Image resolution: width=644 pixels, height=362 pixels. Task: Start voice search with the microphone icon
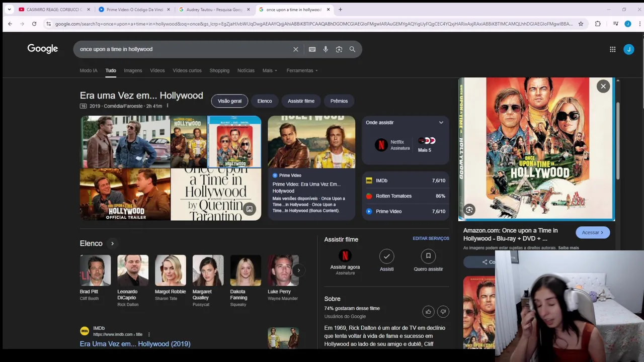point(326,49)
